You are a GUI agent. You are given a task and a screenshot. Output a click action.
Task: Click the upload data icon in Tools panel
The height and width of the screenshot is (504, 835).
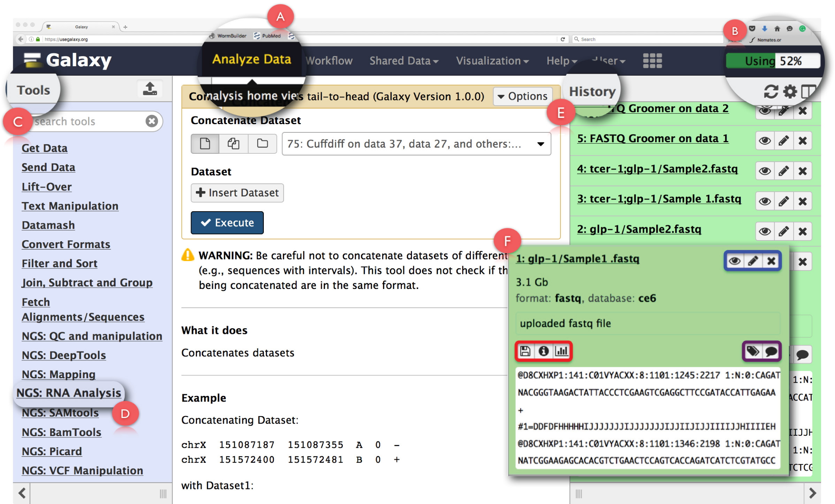pos(150,89)
